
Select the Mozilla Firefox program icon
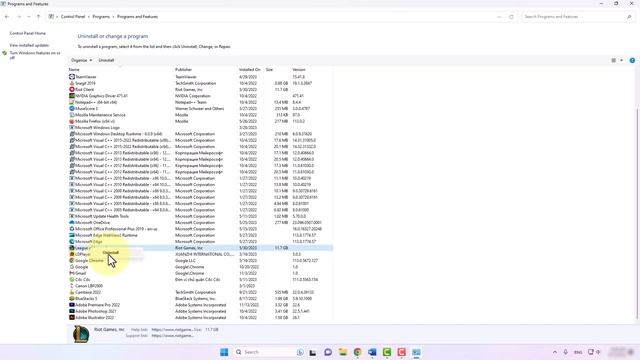click(x=72, y=121)
